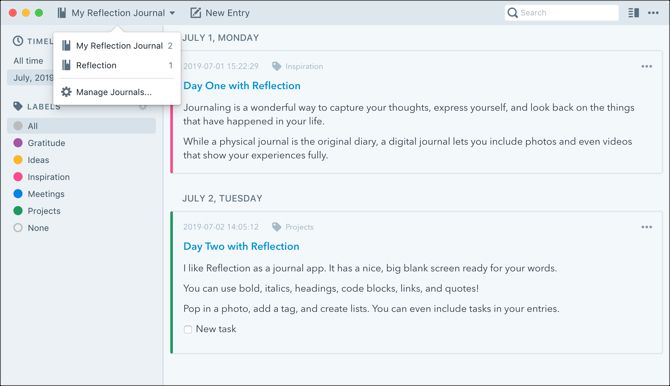Open options for Day One entry

(646, 66)
